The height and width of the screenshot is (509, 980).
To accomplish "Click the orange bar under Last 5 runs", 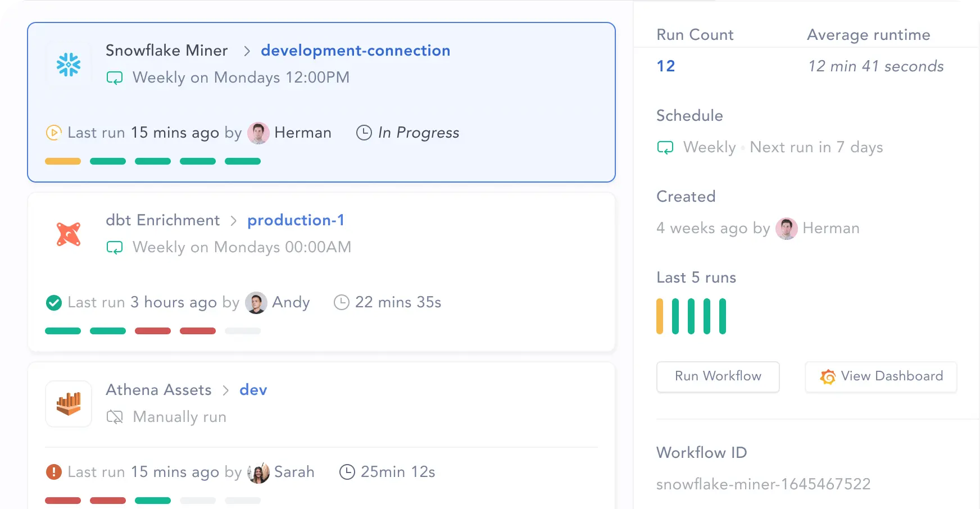I will 660,316.
